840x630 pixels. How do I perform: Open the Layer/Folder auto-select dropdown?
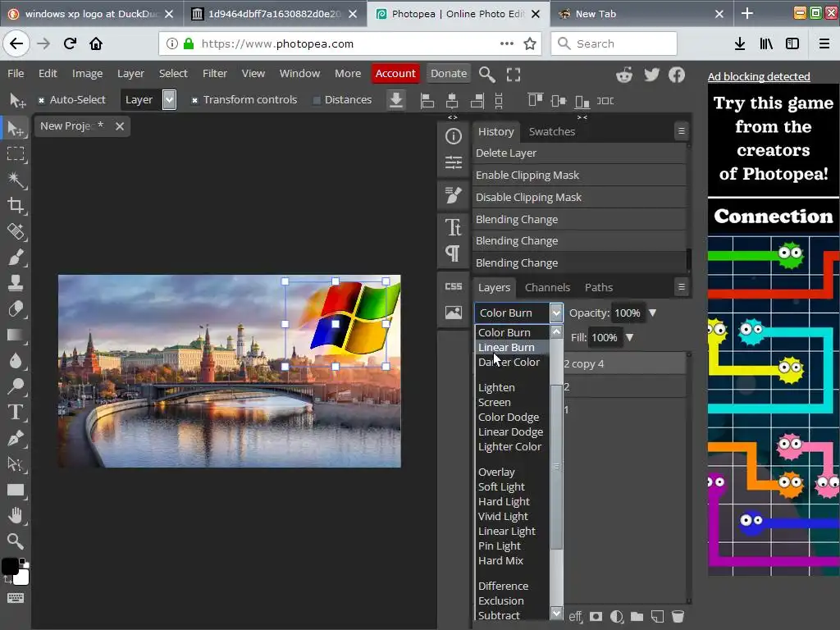pyautogui.click(x=148, y=99)
